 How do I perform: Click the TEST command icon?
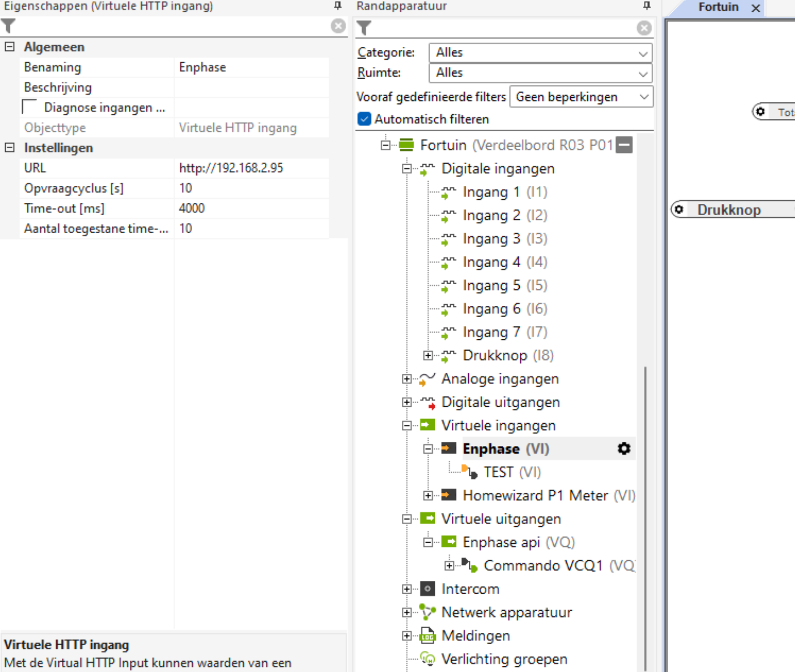(x=469, y=471)
